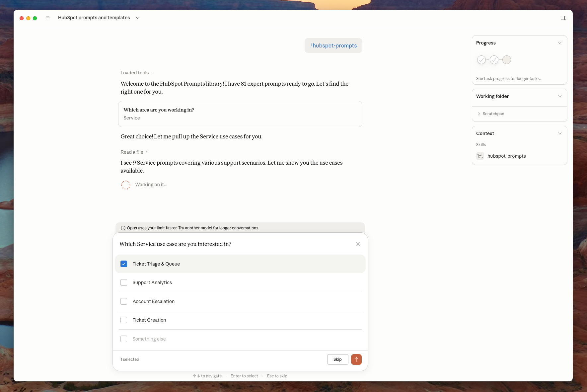Check the Account Escalation option
587x392 pixels.
124,301
